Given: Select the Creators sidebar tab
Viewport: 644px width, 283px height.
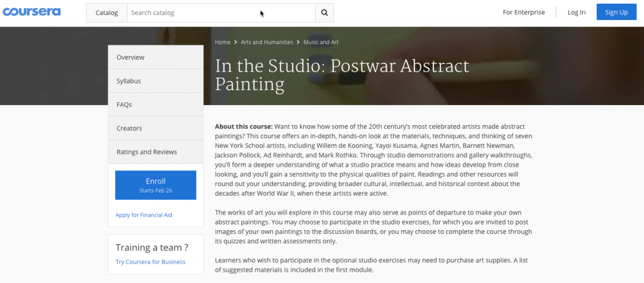Looking at the screenshot, I should point(156,128).
